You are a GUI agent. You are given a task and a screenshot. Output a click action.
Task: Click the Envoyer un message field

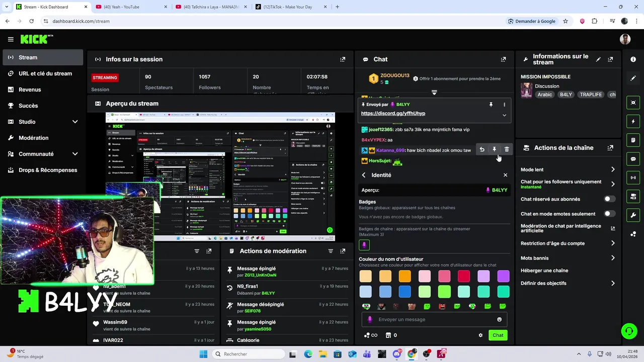[434, 319]
